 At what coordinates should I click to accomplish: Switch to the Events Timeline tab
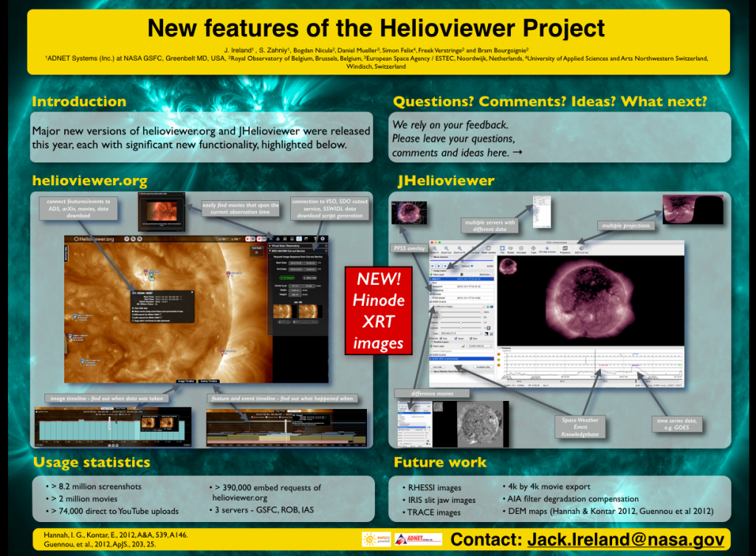(x=208, y=381)
